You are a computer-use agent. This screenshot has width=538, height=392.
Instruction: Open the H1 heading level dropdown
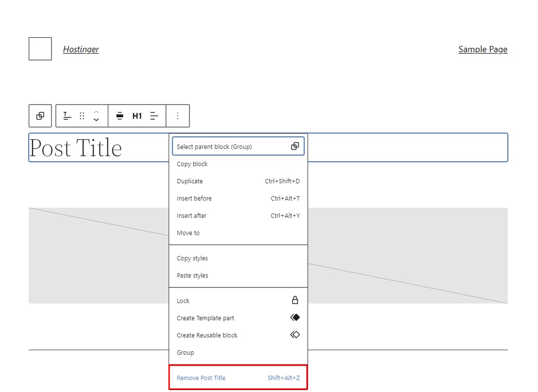coord(137,116)
